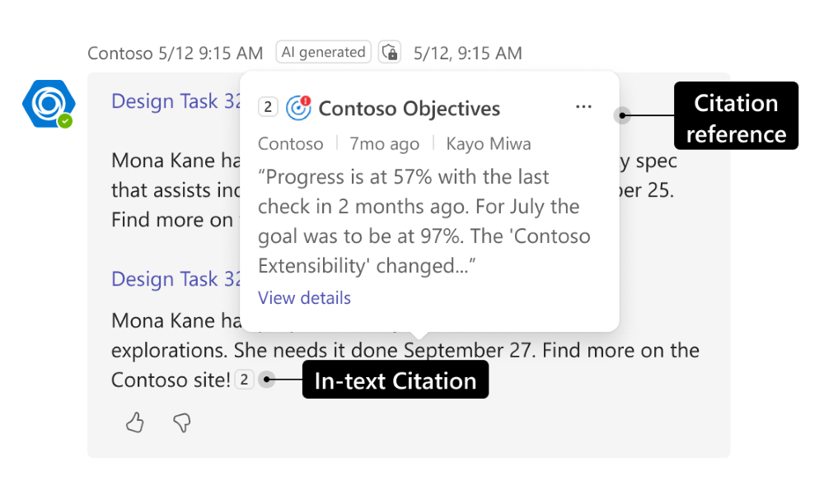The image size is (824, 504).
Task: Click the AI generated label badge
Action: click(323, 53)
